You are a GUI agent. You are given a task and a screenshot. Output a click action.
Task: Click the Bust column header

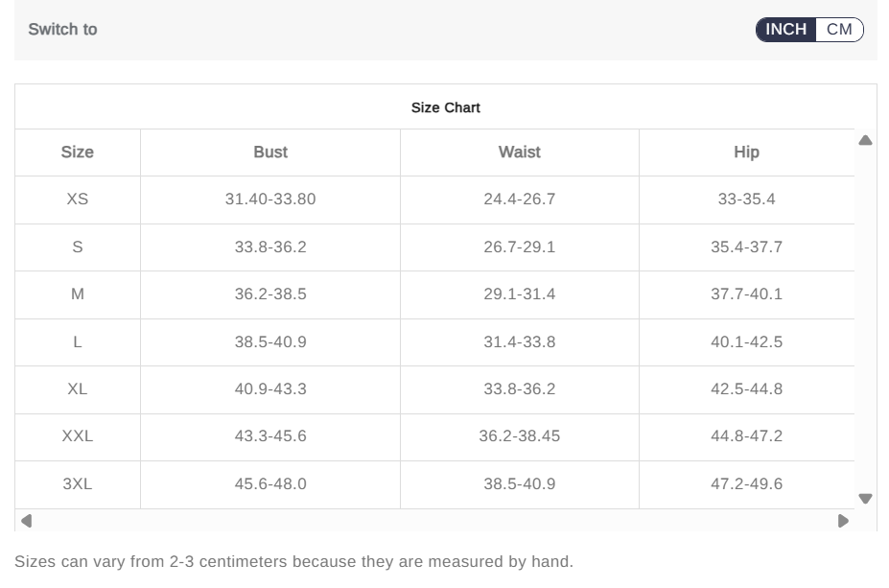tap(270, 152)
